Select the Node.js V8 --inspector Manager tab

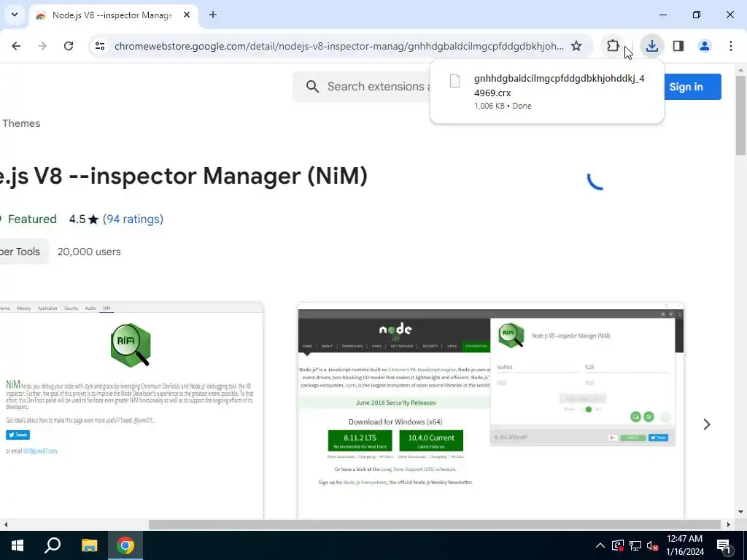(x=112, y=15)
